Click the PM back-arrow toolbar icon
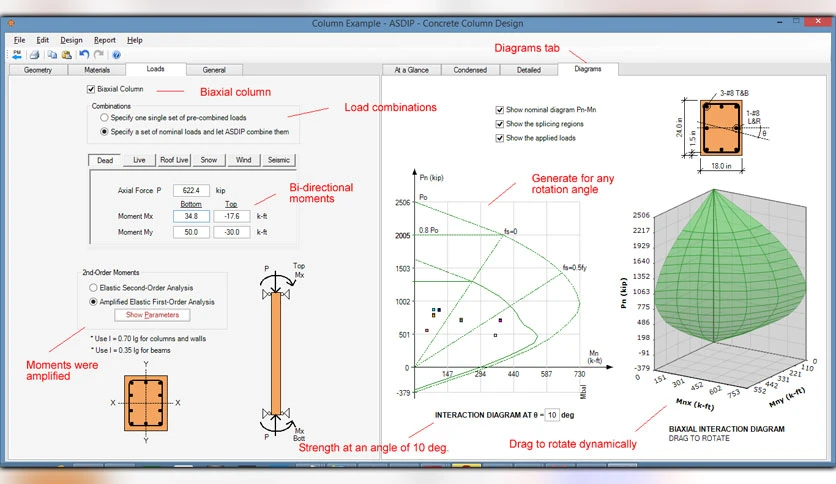 point(17,54)
